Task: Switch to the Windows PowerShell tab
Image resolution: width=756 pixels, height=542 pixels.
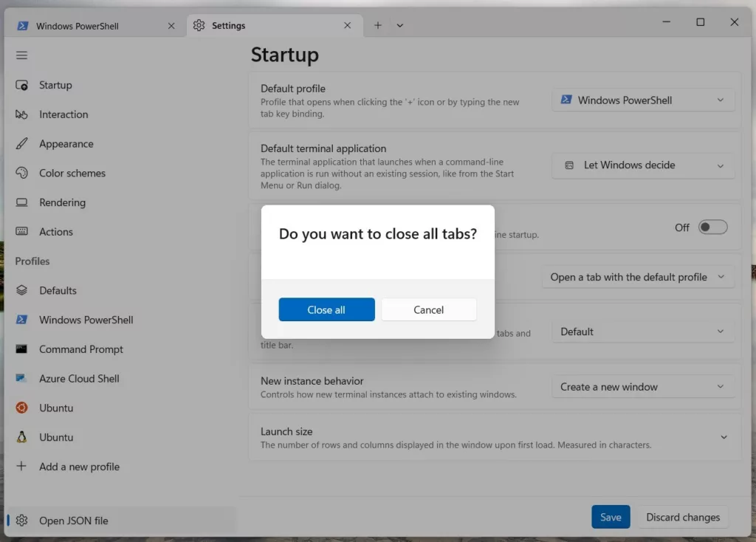Action: coord(95,26)
